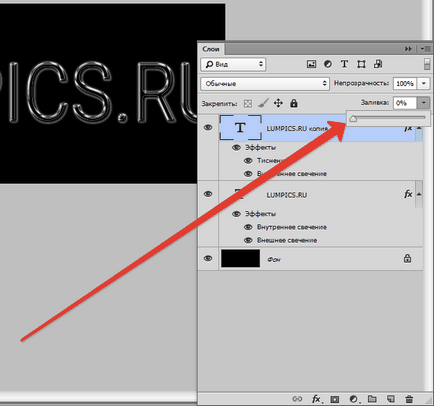Toggle Внешнее свечение effect visibility
The width and height of the screenshot is (434, 406).
248,240
